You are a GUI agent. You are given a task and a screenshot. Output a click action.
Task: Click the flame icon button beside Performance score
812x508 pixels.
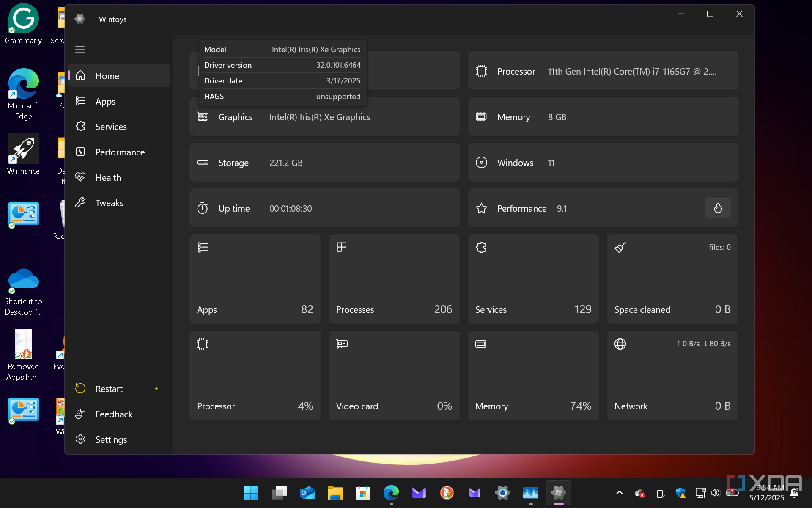point(718,208)
